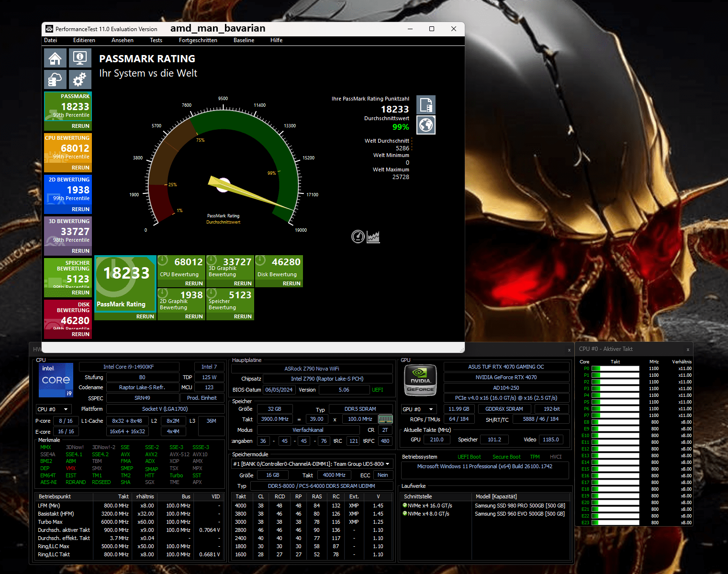728x574 pixels.
Task: Open the Tests menu
Action: 156,40
